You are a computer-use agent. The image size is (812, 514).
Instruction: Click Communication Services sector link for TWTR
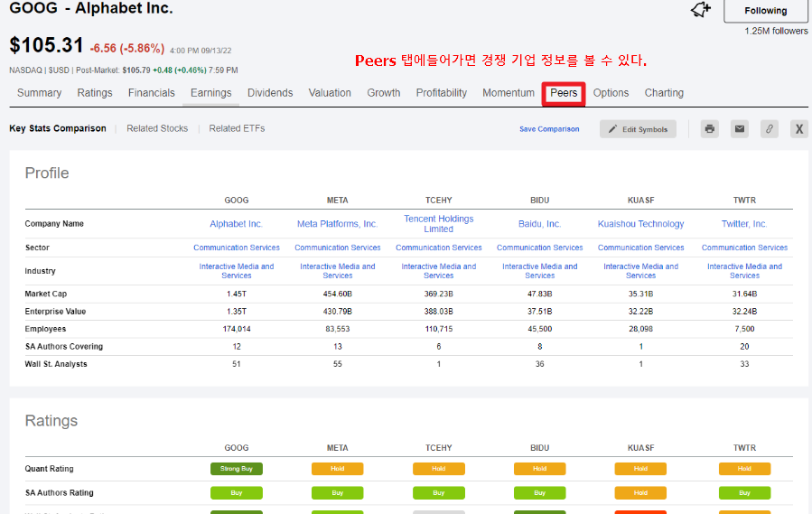(x=744, y=248)
